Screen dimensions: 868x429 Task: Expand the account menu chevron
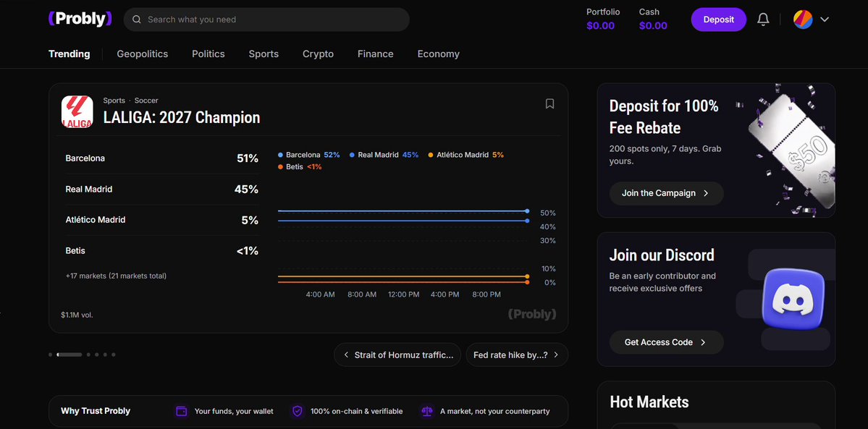[x=825, y=20]
